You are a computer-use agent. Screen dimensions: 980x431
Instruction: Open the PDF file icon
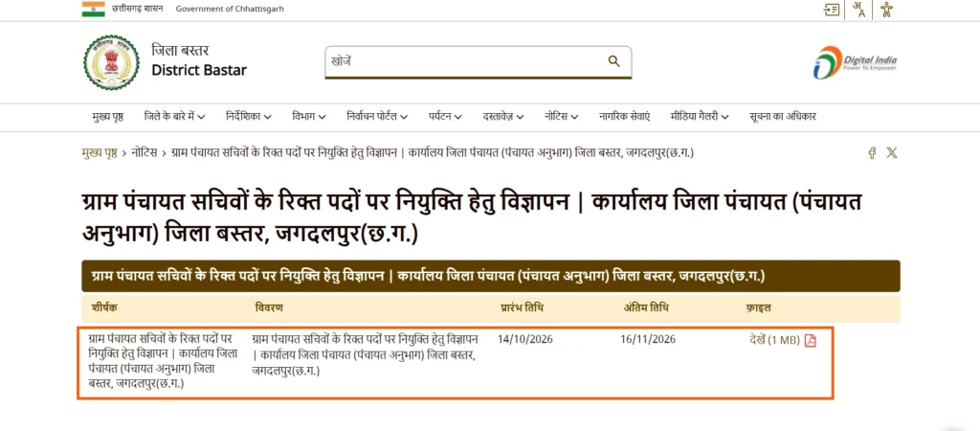810,340
